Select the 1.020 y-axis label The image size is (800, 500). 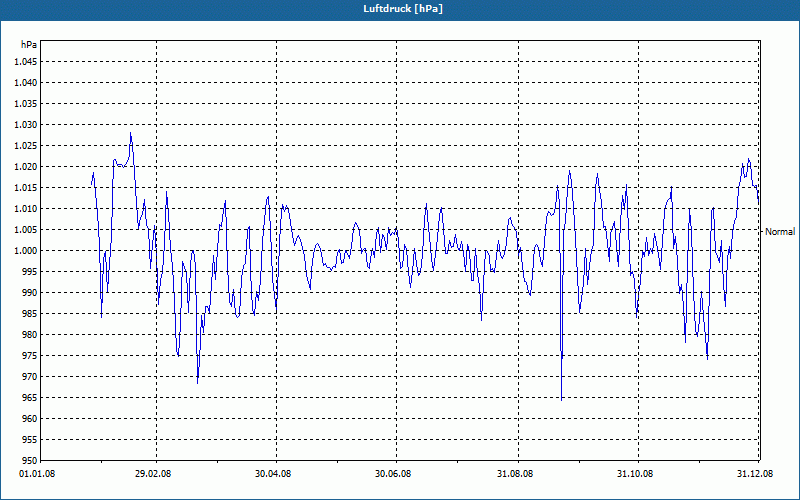coord(26,167)
